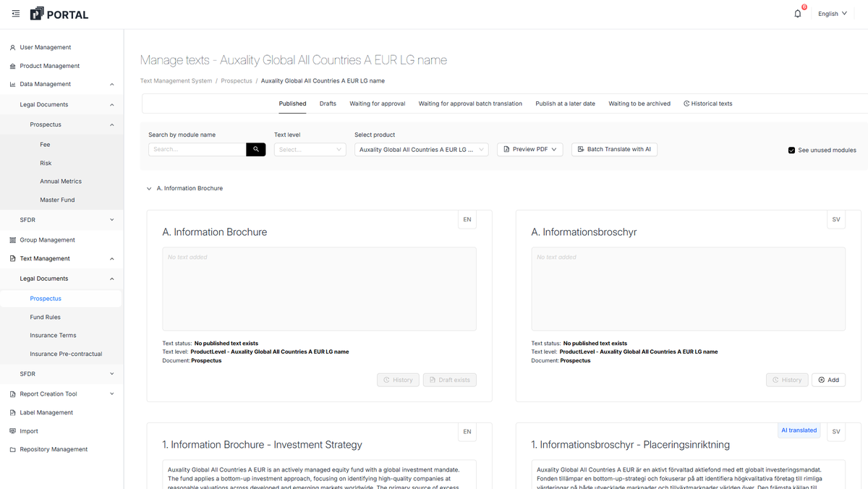Select Risk in sidebar
The height and width of the screenshot is (489, 868).
[x=46, y=163]
